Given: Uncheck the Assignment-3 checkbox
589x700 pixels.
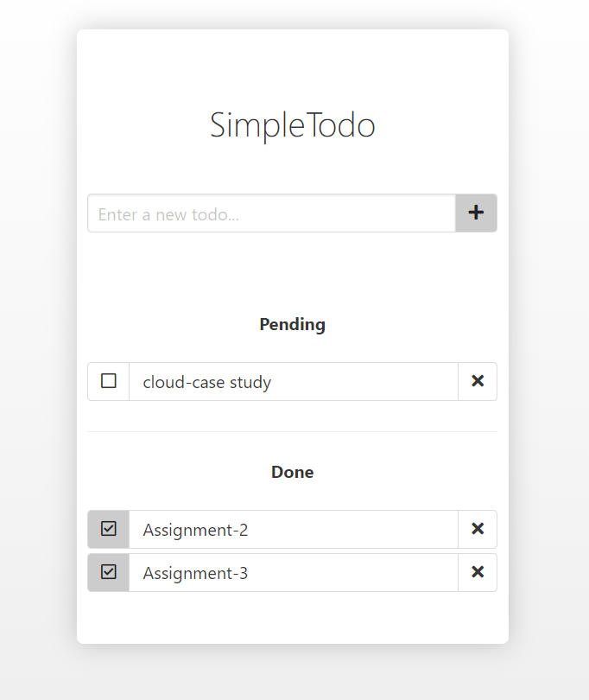Looking at the screenshot, I should tap(109, 572).
